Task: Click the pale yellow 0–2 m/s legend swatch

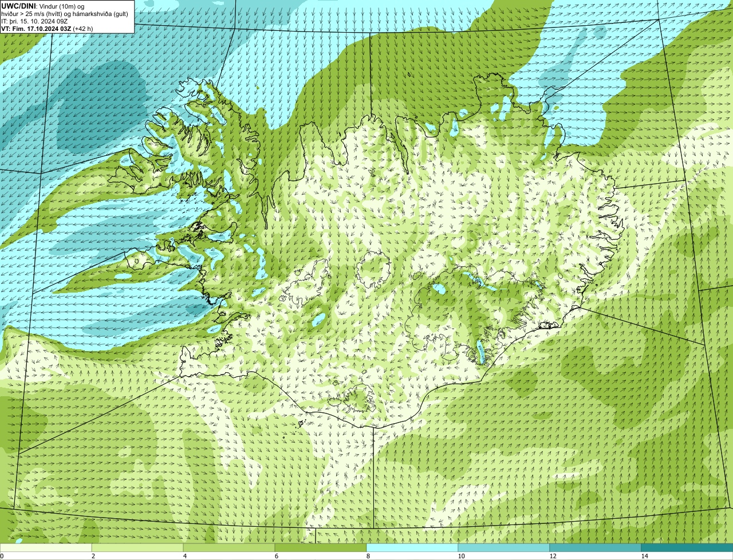Action: point(46,547)
